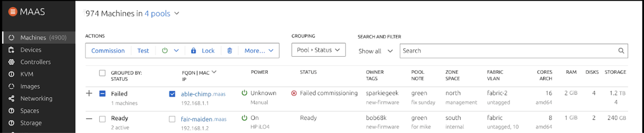The image size is (644, 133).
Task: Click the green power action icon
Action: [x=165, y=51]
